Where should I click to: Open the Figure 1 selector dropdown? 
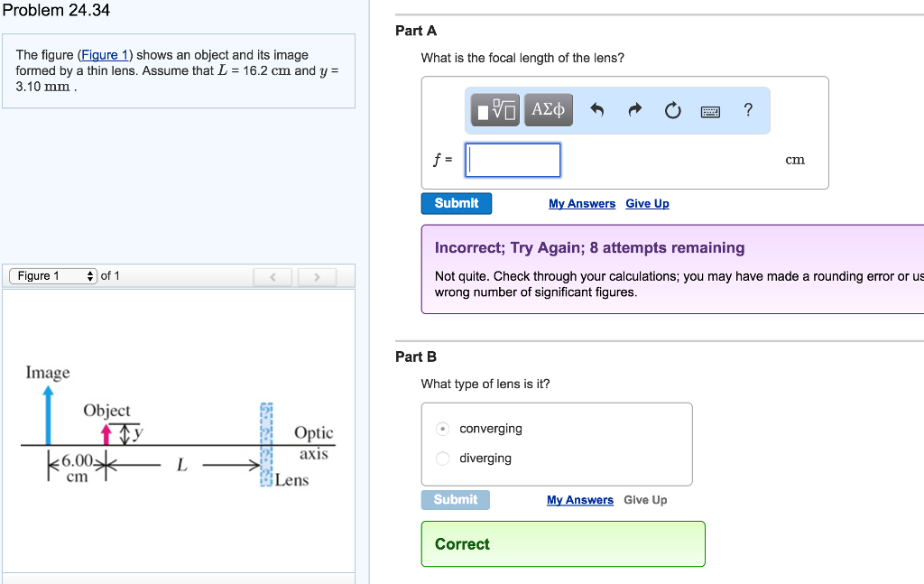pos(53,276)
